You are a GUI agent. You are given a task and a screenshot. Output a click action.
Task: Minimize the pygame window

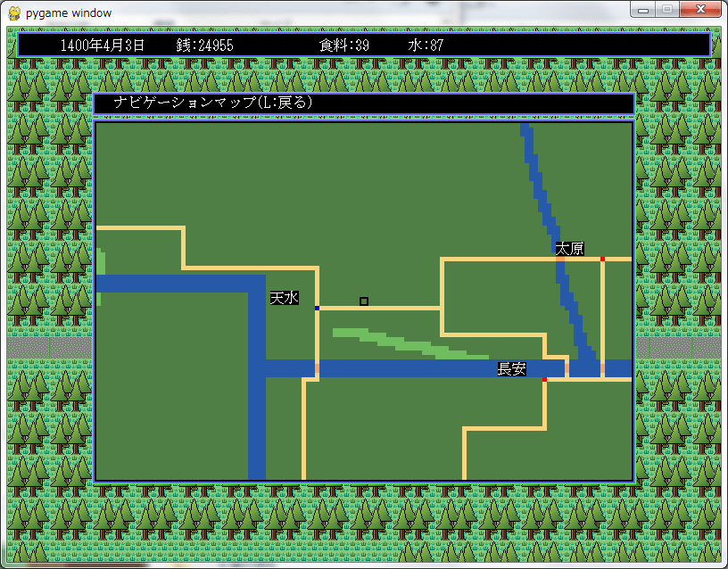(643, 9)
